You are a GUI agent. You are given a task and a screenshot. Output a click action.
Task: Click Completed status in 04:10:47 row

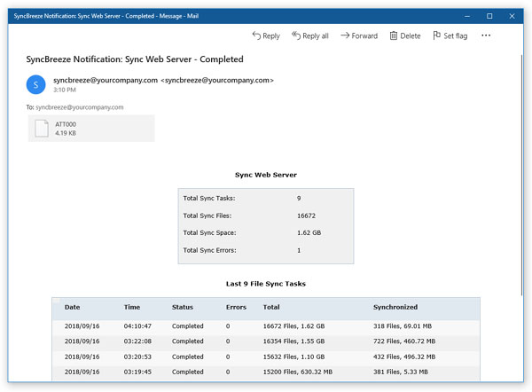(188, 326)
